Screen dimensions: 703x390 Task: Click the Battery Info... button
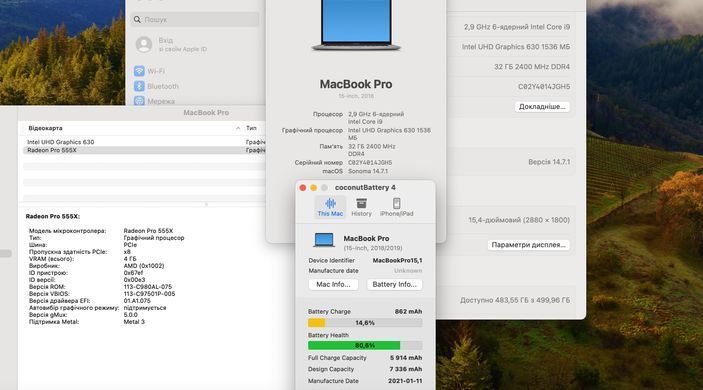tap(395, 284)
